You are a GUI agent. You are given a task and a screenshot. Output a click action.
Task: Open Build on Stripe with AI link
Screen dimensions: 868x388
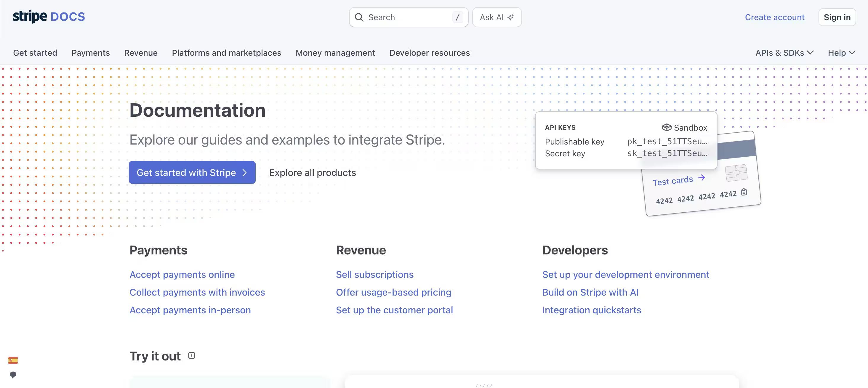590,292
